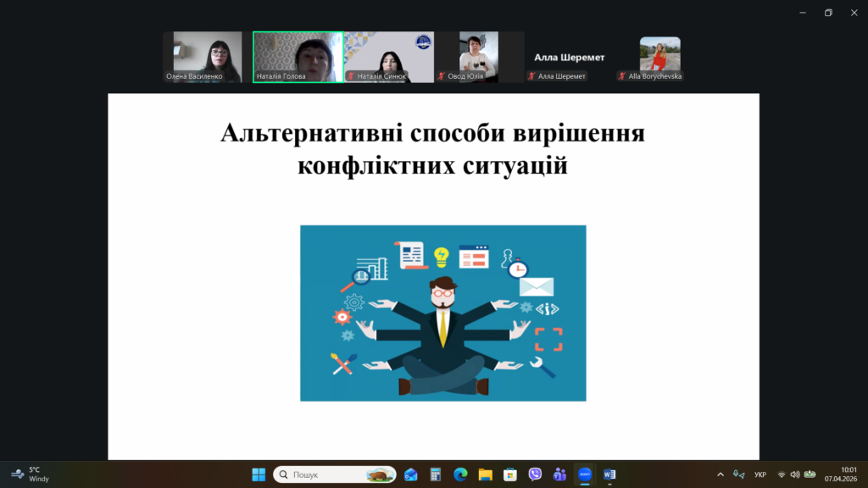868x488 pixels.
Task: Open Wi-Fi network settings in tray
Action: [782, 474]
